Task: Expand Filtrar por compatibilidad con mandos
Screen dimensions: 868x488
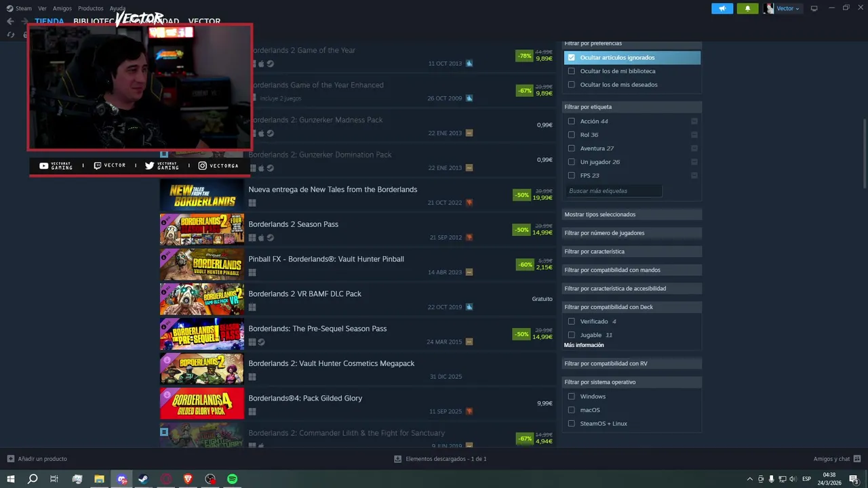Action: click(x=632, y=270)
